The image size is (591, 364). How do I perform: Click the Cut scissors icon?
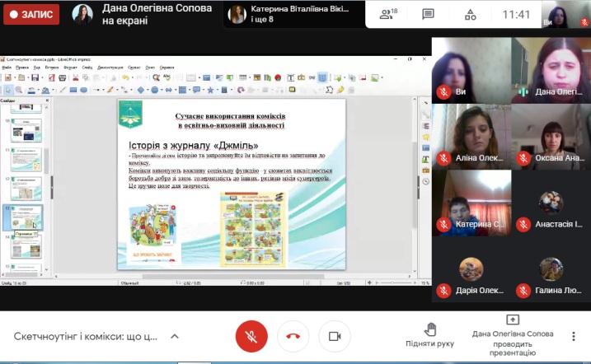(75, 77)
